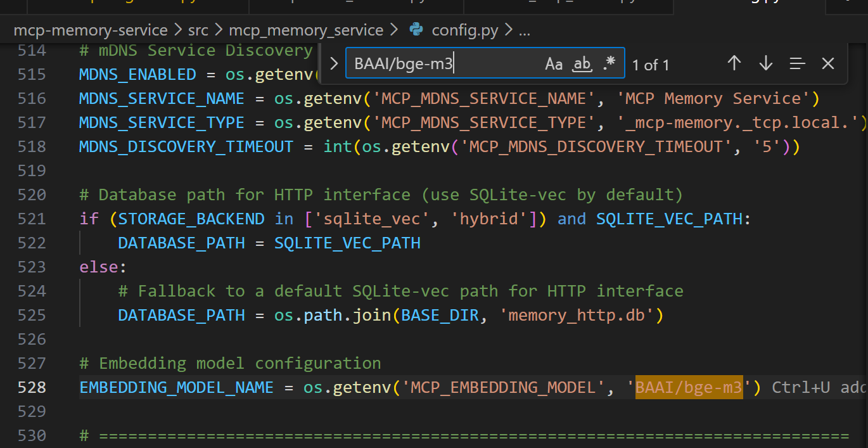Open mcp-memory-service breadcrumb
Viewport: 868px width, 448px height.
[91, 30]
